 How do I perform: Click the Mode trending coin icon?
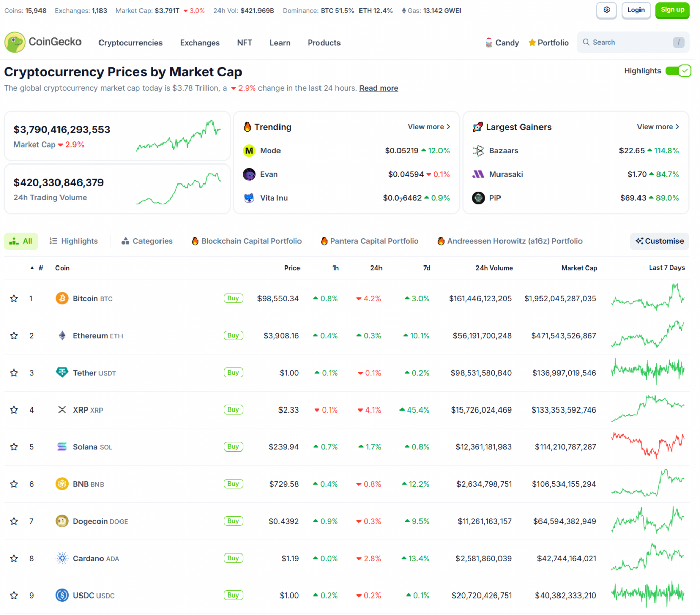point(249,151)
